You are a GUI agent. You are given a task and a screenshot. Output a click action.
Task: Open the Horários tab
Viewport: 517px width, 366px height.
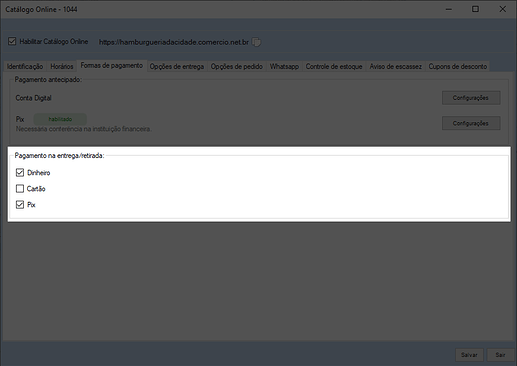click(62, 66)
